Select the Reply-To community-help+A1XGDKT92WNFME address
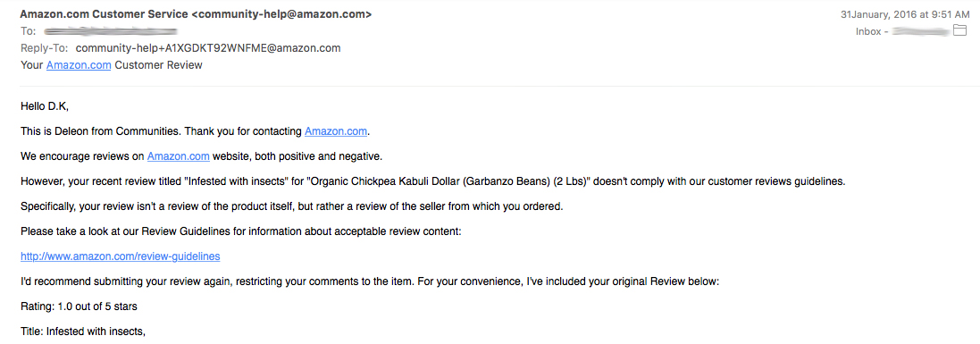 coord(208,48)
